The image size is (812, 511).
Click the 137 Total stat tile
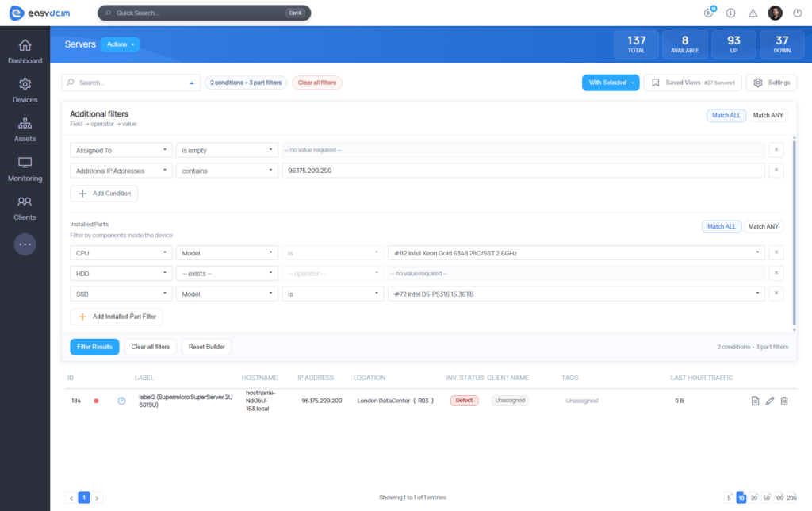click(x=637, y=44)
